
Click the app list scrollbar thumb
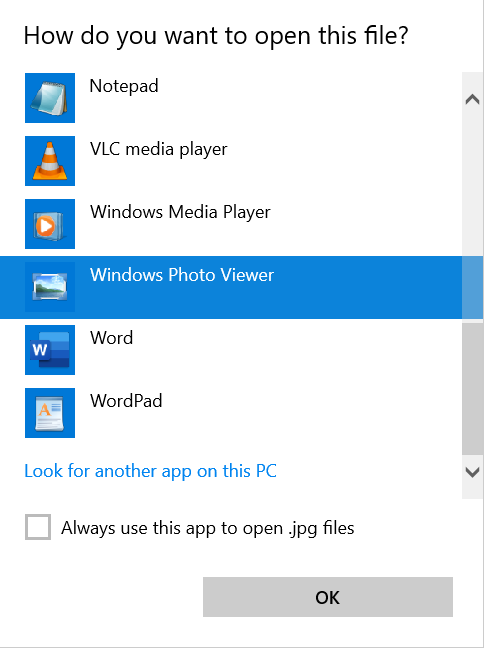pyautogui.click(x=472, y=388)
